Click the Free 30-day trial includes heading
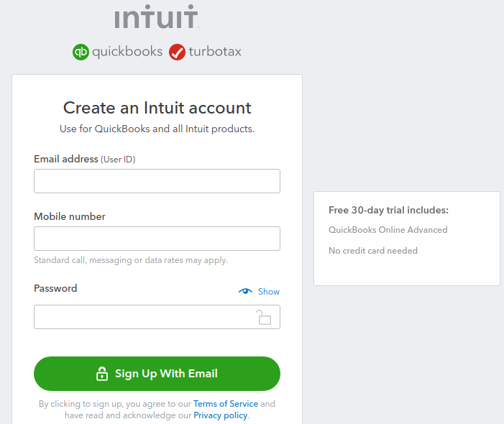Viewport: 504px width, 424px height. pos(388,210)
